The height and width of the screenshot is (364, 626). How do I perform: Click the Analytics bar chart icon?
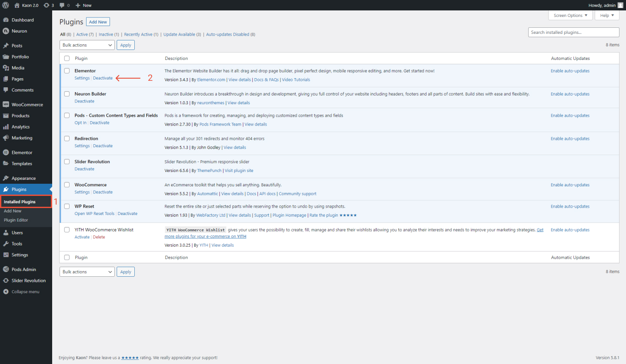point(6,127)
